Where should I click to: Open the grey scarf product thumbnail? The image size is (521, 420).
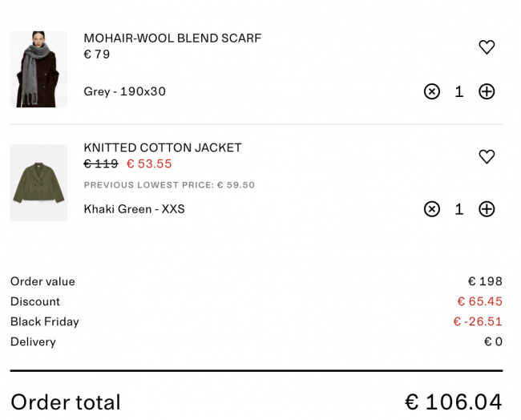38,70
